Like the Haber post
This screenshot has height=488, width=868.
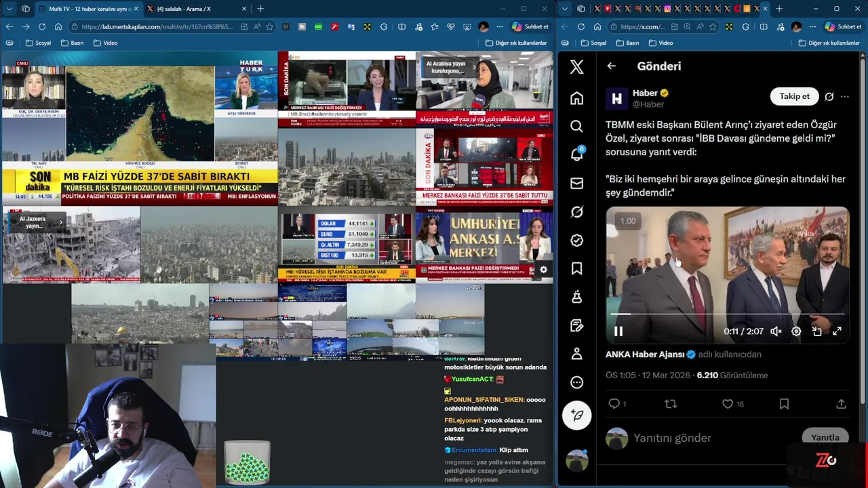(728, 403)
